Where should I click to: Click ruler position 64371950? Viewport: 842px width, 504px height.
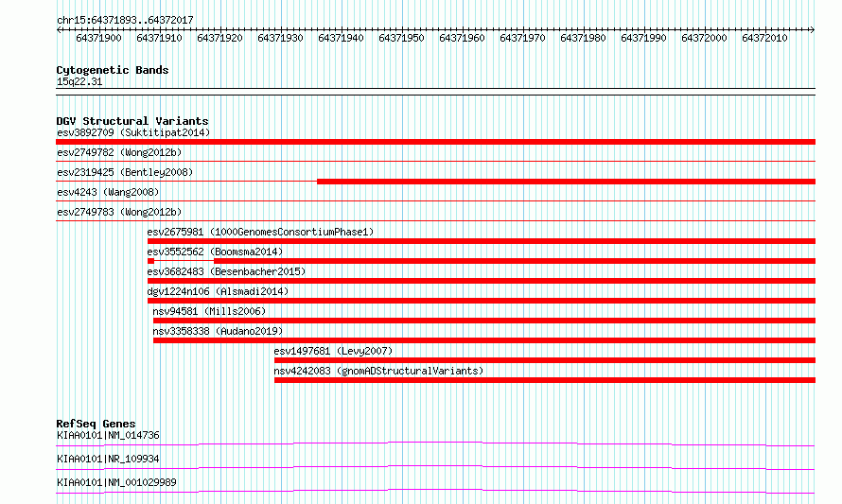coord(401,38)
